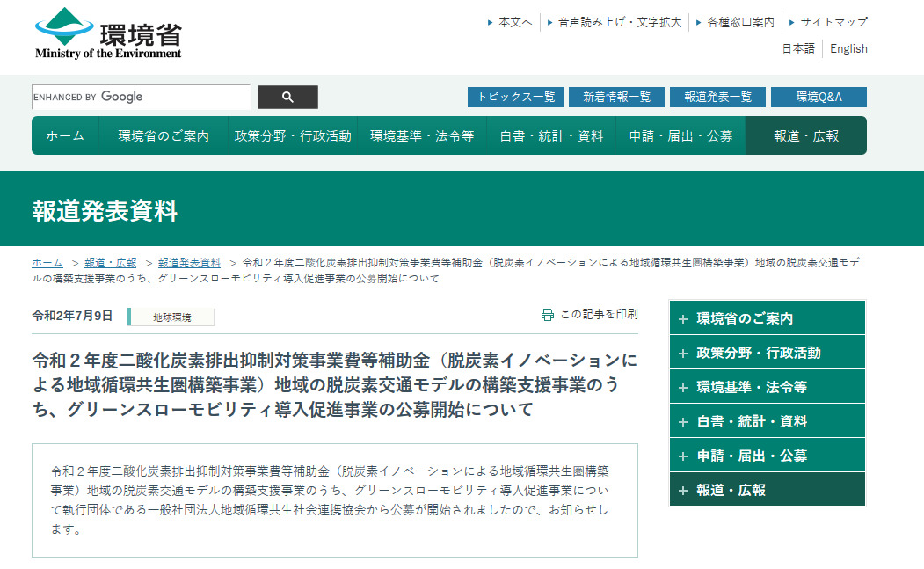
Task: Open 報道・広報 in main navigation bar
Action: (805, 136)
